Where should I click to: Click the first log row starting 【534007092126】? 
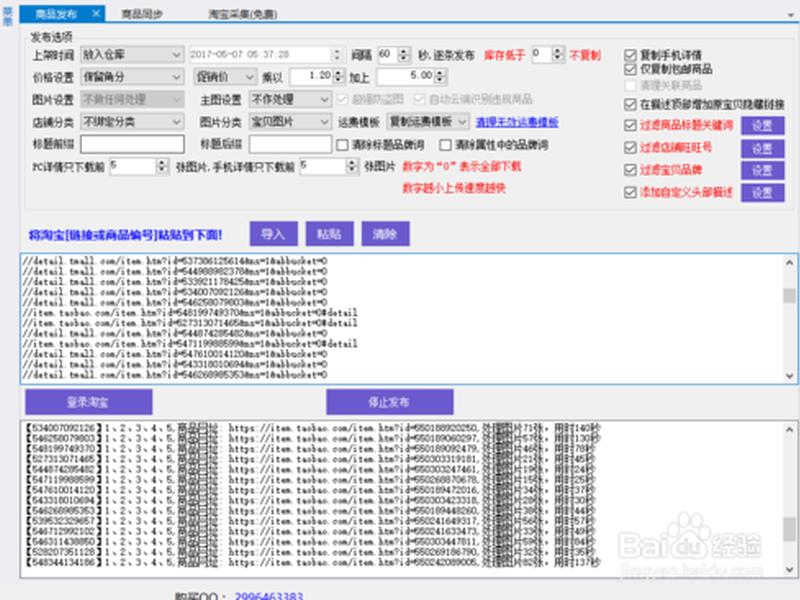tap(313, 428)
